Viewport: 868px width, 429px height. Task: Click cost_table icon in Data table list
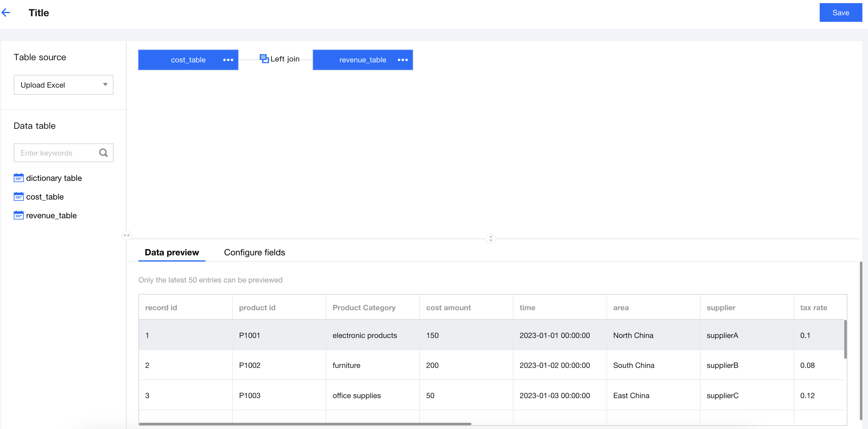click(x=18, y=197)
